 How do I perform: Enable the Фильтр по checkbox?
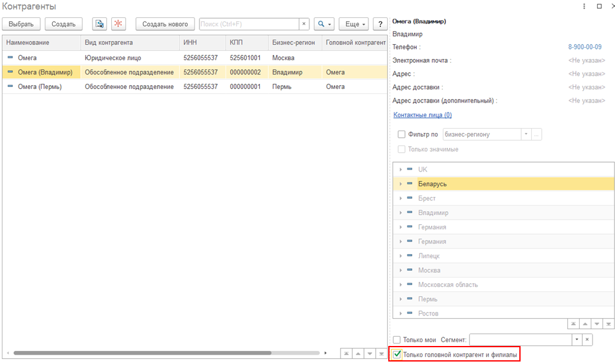pyautogui.click(x=401, y=134)
